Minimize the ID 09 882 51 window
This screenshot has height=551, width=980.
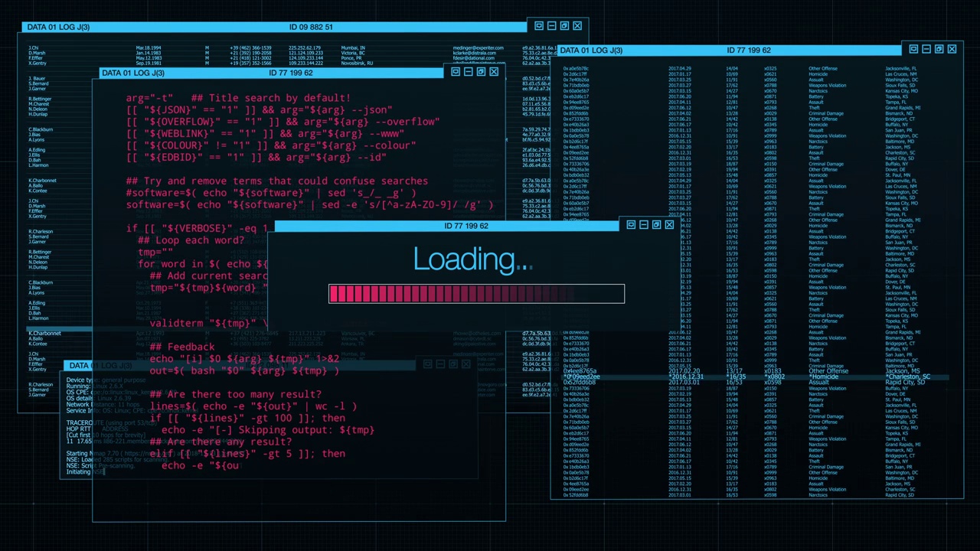552,26
